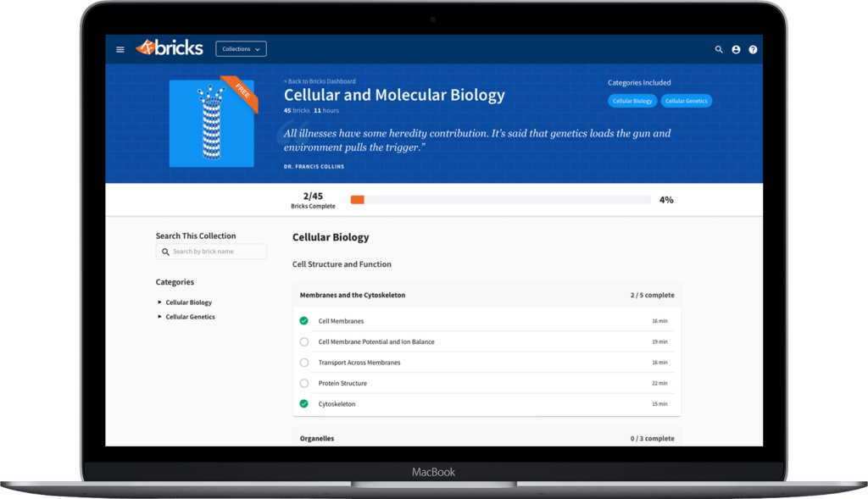Screen dimensions: 868x499
Task: Toggle completion check for Cell Membranes
Action: tap(304, 321)
